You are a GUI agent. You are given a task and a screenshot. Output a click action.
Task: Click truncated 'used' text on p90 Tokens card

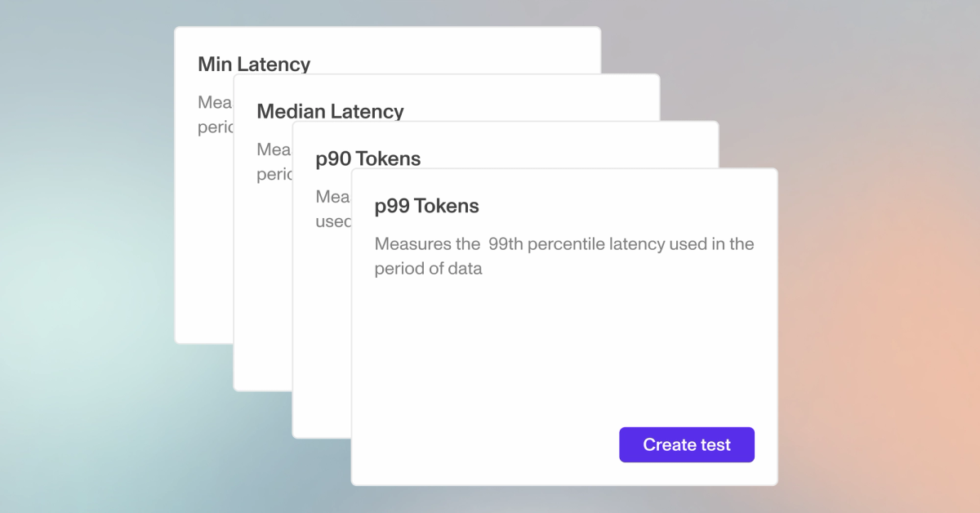tap(333, 222)
